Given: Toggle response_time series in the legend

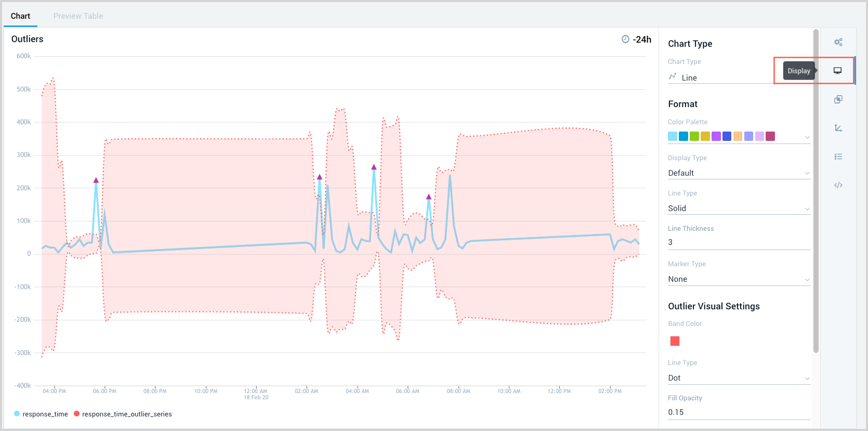Looking at the screenshot, I should [41, 414].
